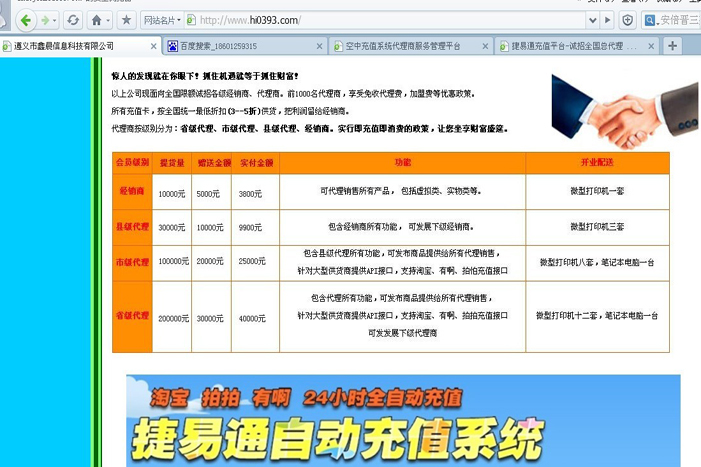Open the dropdown arrow beside Forward button
The width and height of the screenshot is (701, 467).
(x=55, y=21)
